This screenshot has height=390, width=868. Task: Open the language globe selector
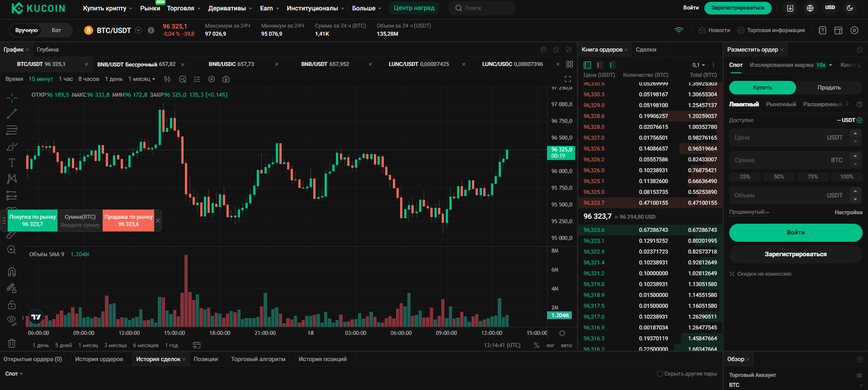pos(810,8)
